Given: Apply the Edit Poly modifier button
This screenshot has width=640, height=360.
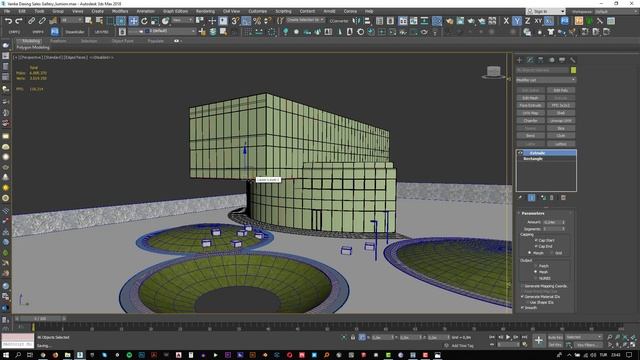Looking at the screenshot, I should (561, 90).
